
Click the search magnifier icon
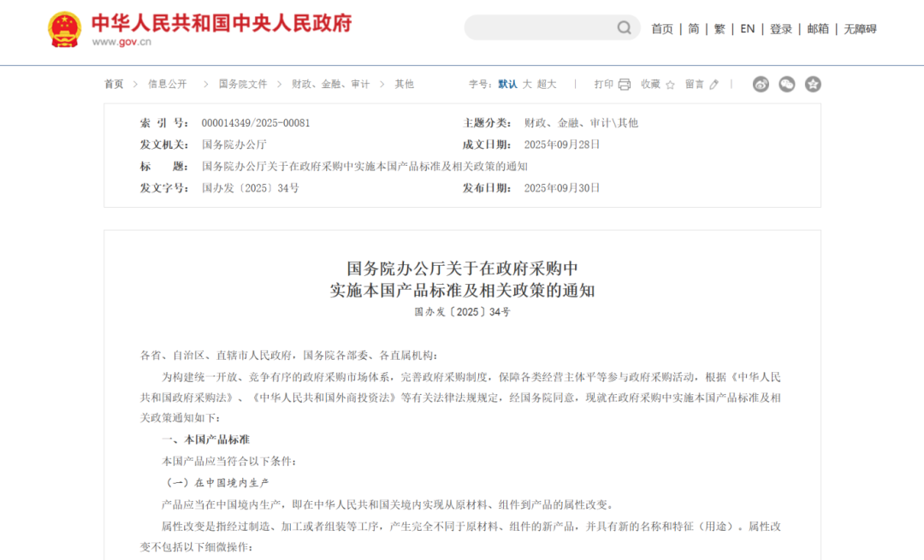625,27
